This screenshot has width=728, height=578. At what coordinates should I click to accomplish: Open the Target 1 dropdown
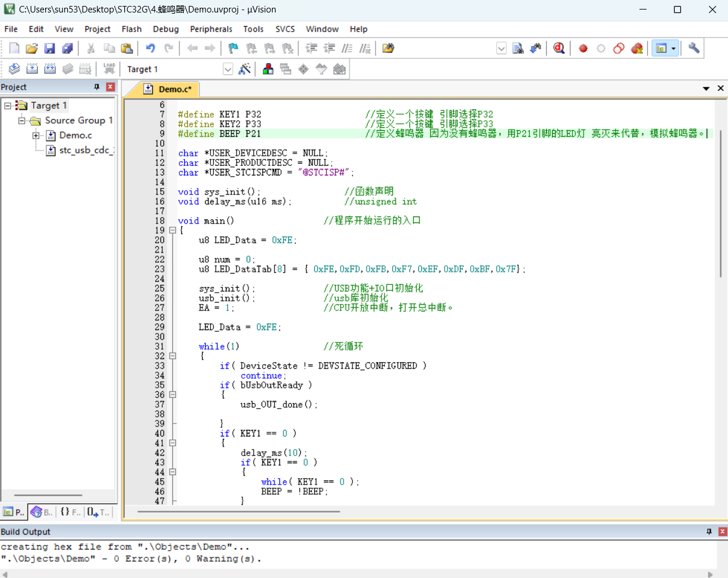point(228,70)
